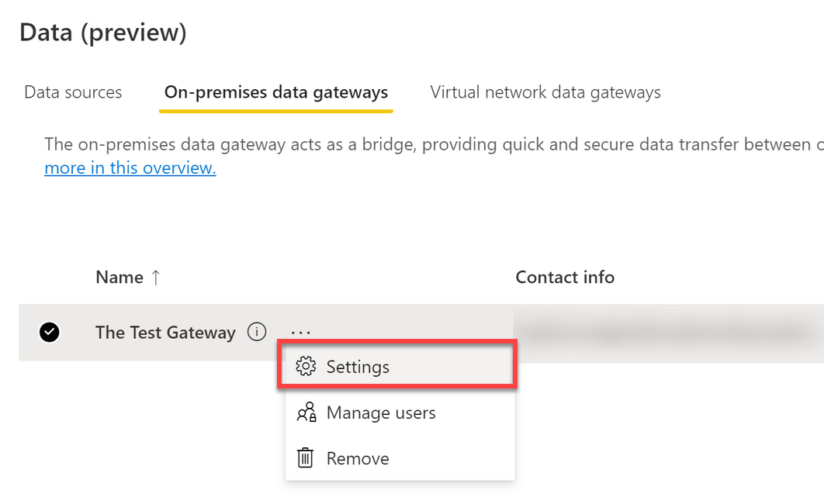Follow the 'more in this overview' link

(x=130, y=168)
